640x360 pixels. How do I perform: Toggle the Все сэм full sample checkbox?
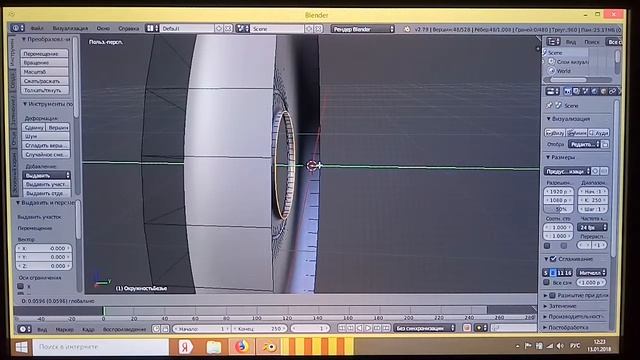[x=547, y=282]
